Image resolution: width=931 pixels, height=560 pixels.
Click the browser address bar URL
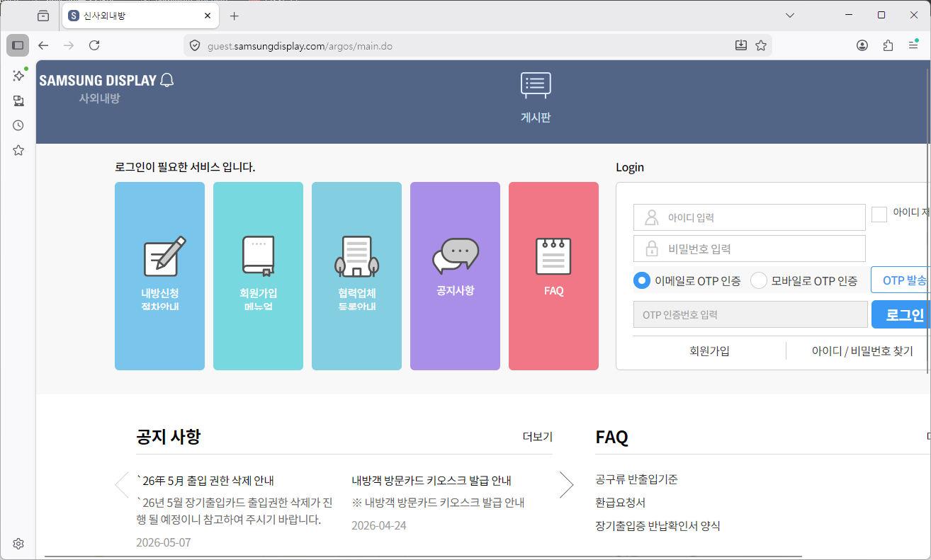point(300,46)
